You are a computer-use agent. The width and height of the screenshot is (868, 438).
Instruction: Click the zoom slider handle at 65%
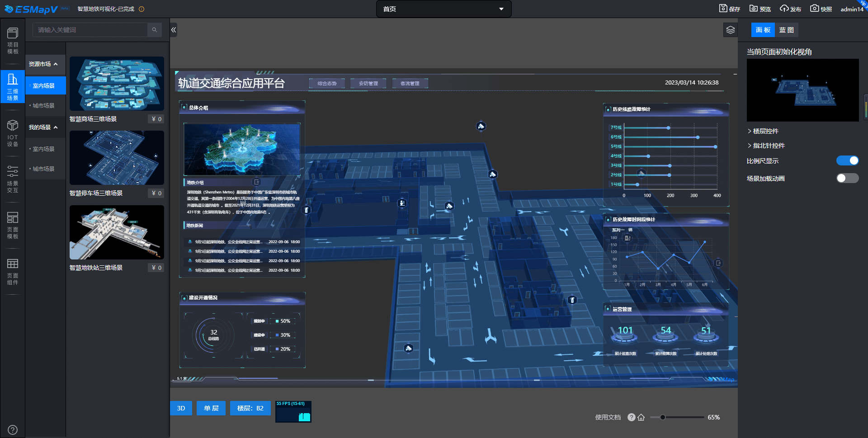(662, 417)
